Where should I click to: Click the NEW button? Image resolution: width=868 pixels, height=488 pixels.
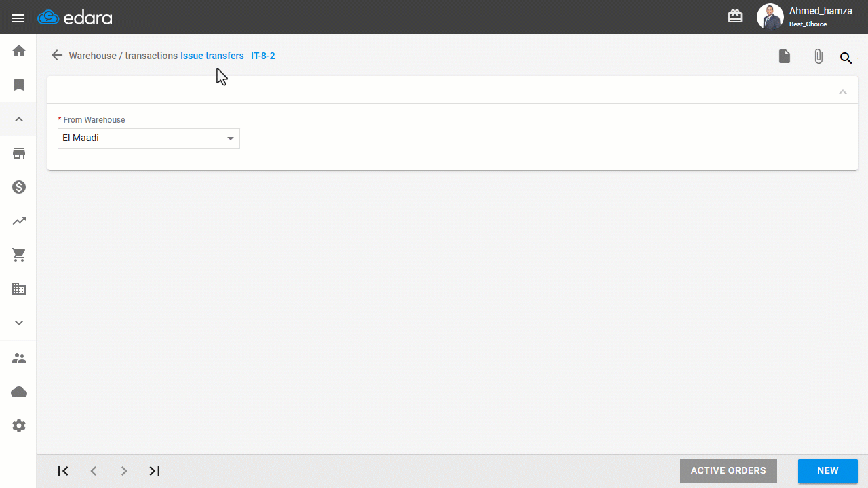(828, 471)
